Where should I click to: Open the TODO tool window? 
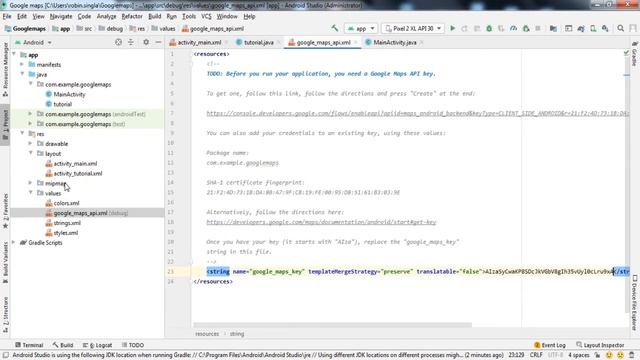(133, 345)
